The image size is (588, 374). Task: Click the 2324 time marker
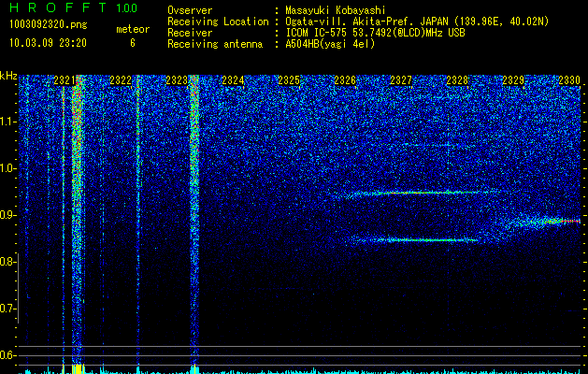click(x=233, y=80)
